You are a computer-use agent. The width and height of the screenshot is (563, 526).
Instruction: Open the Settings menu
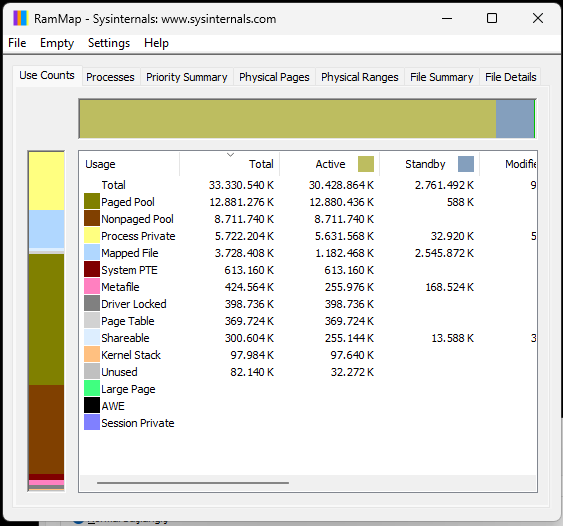point(109,43)
